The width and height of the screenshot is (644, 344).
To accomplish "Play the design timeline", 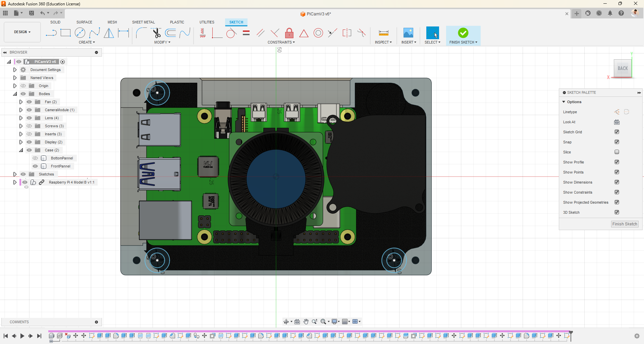I will coord(22,336).
